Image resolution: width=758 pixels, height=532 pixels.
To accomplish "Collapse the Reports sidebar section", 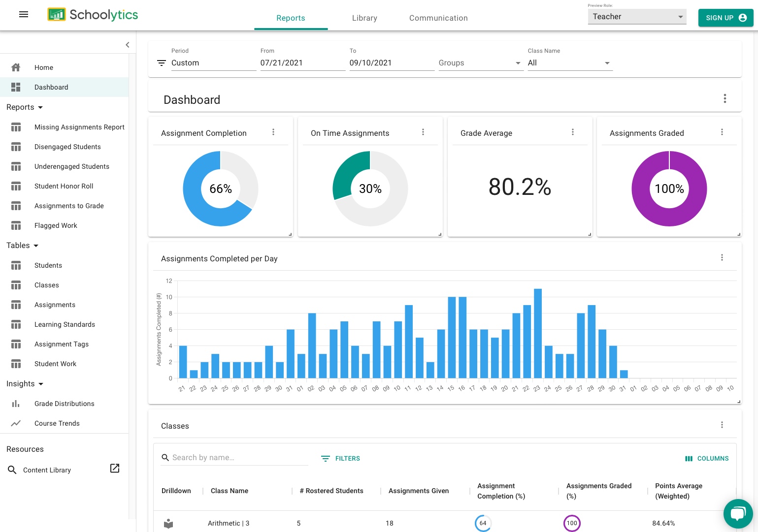I will (25, 107).
